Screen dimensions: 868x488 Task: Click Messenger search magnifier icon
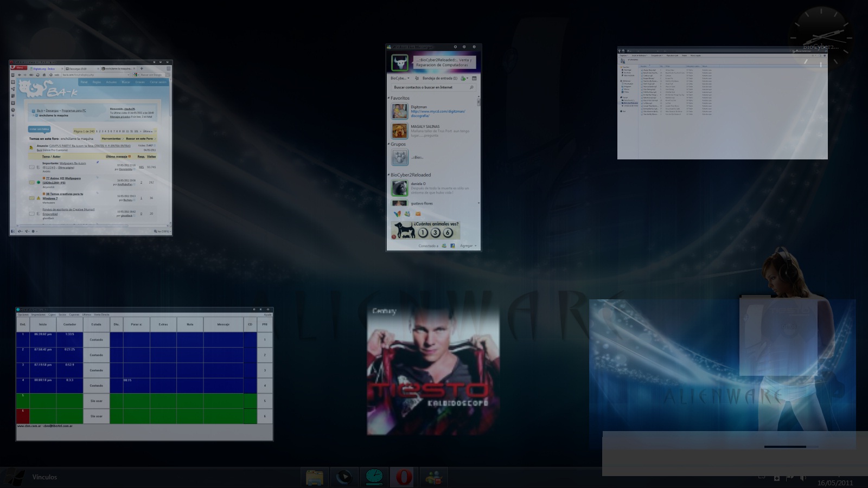pyautogui.click(x=471, y=87)
